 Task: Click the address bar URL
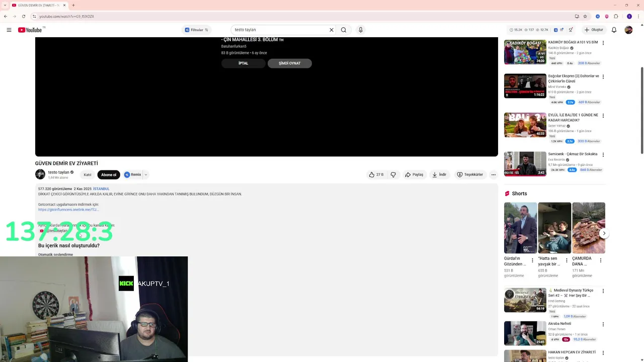66,16
